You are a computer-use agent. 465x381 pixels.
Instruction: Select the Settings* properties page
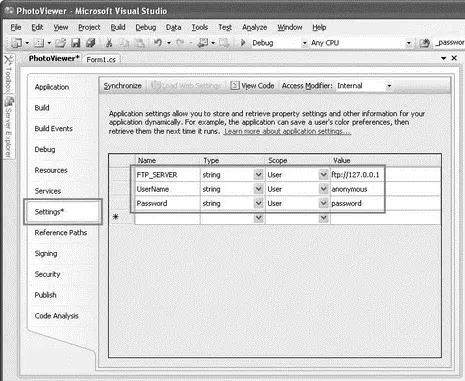63,212
